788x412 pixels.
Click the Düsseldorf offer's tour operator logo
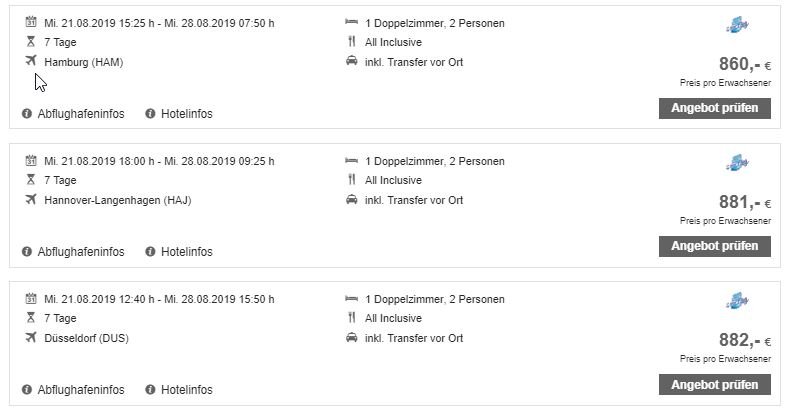739,302
